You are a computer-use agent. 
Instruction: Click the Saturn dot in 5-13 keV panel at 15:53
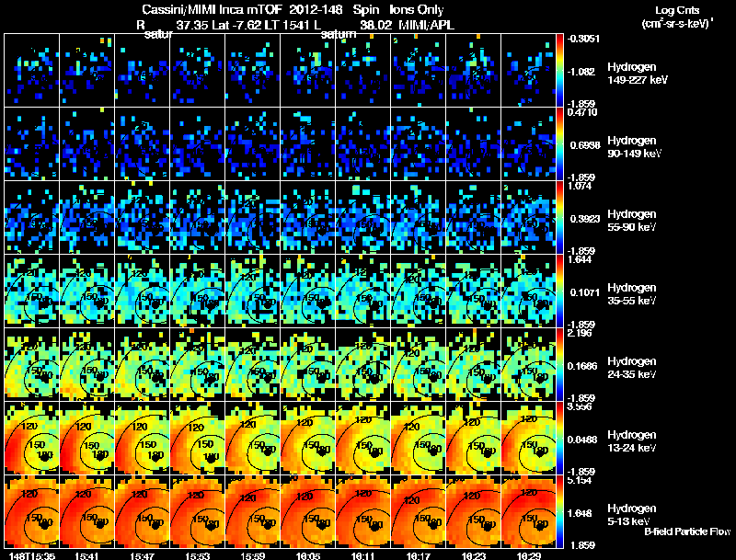click(211, 526)
